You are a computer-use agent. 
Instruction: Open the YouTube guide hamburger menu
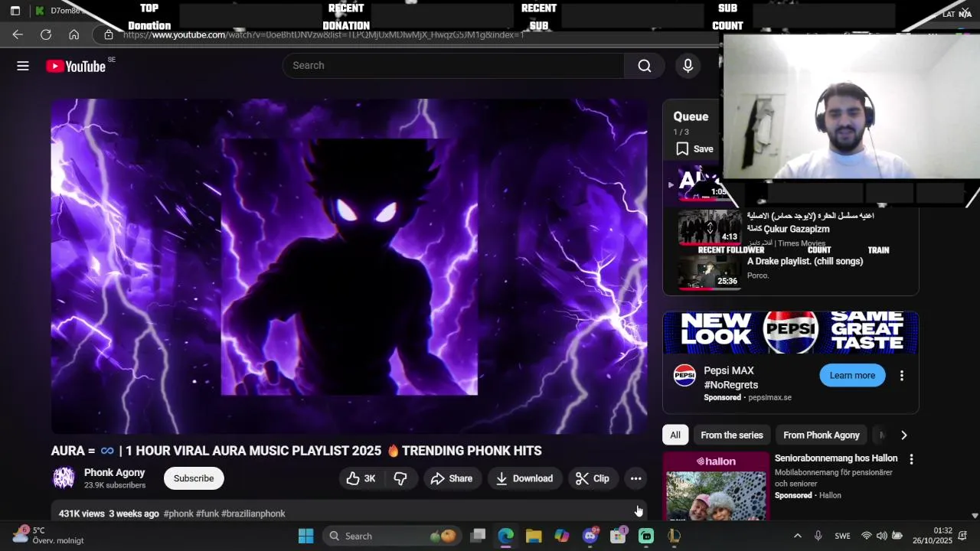[x=23, y=66]
